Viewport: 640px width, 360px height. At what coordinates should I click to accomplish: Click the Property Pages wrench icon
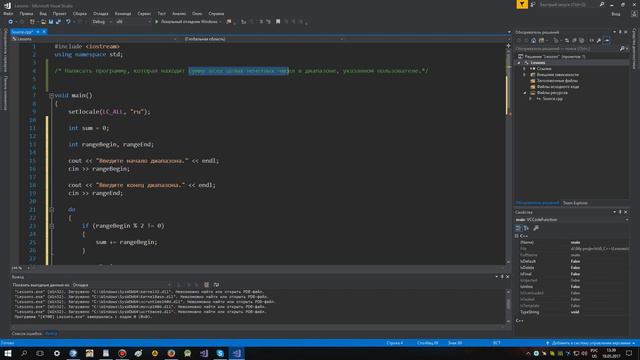point(536,228)
